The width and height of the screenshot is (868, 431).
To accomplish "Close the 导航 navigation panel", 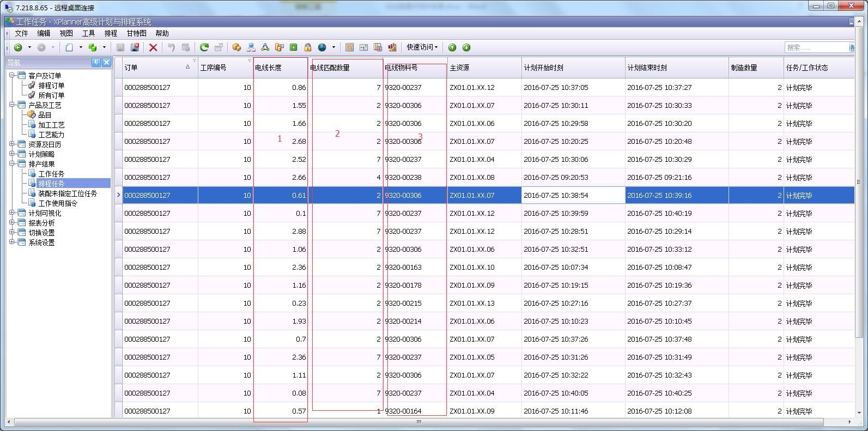I will pyautogui.click(x=106, y=63).
